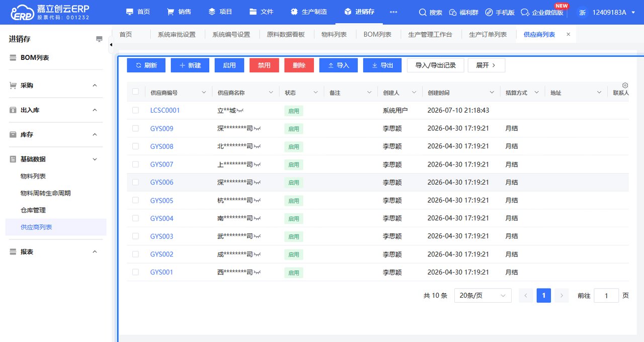Reveal masked supplier name for GYS004
The image size is (644, 342).
[257, 218]
